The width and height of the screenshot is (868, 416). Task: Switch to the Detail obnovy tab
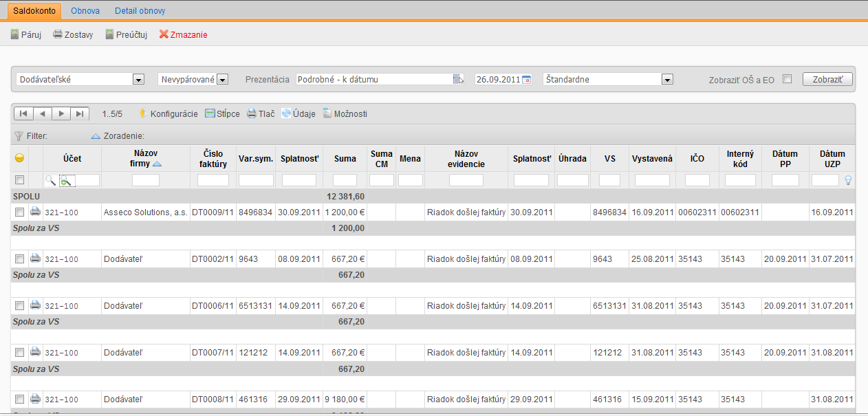140,11
